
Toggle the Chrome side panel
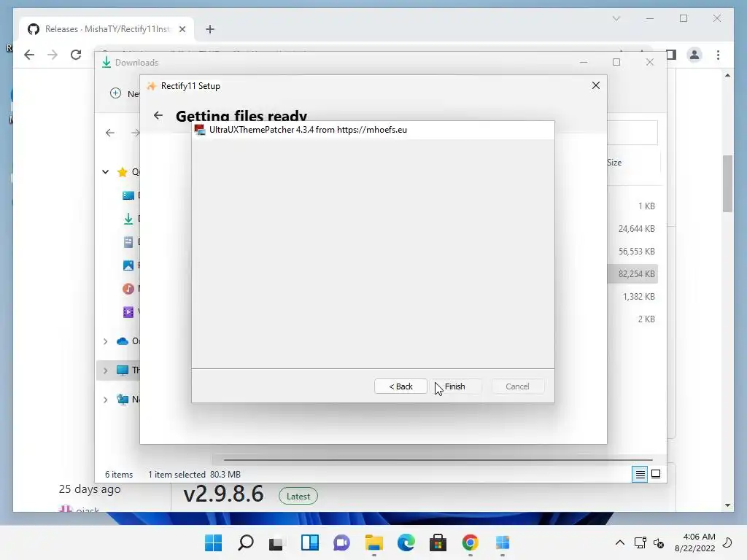(x=671, y=55)
